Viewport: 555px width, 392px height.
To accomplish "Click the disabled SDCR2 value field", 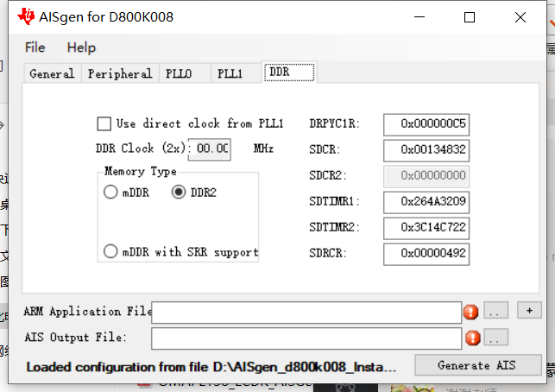I will click(426, 176).
